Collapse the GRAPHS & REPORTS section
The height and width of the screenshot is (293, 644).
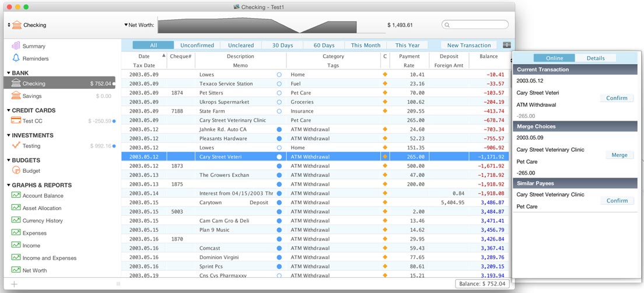click(x=9, y=186)
